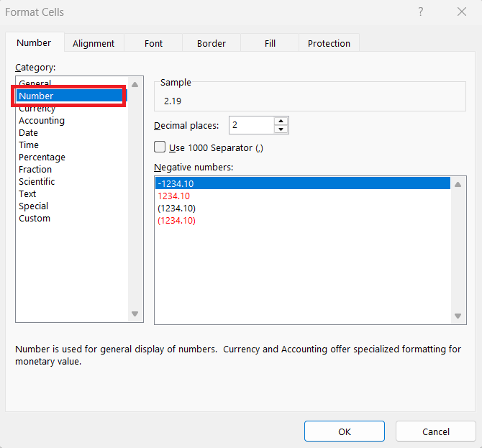This screenshot has width=482, height=448.
Task: Open the Protection tab
Action: tap(329, 43)
